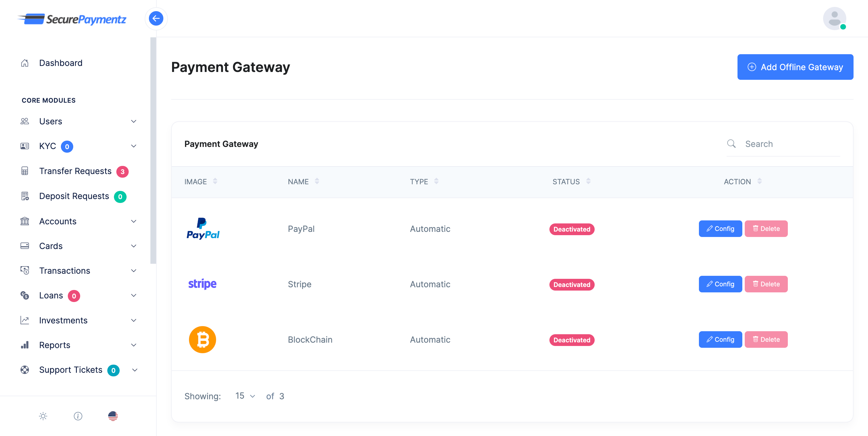Open language selector US flag
Image resolution: width=868 pixels, height=436 pixels.
pyautogui.click(x=113, y=416)
